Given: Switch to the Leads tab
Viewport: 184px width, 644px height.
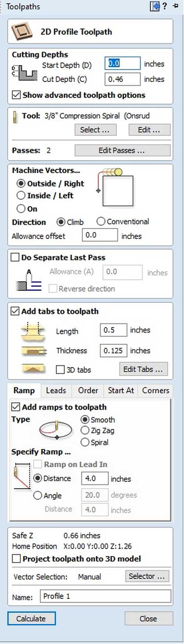Looking at the screenshot, I should coord(56,391).
